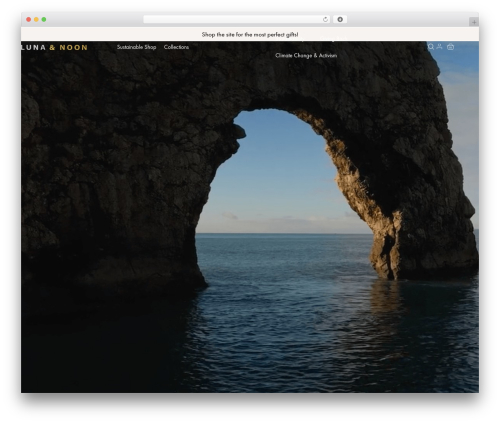The image size is (500, 423).
Task: Click the download arrow browser button
Action: point(340,19)
